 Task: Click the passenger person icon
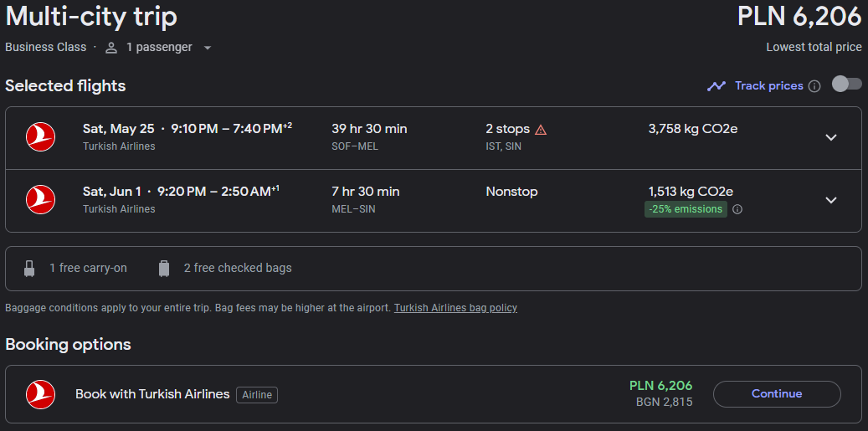click(111, 48)
